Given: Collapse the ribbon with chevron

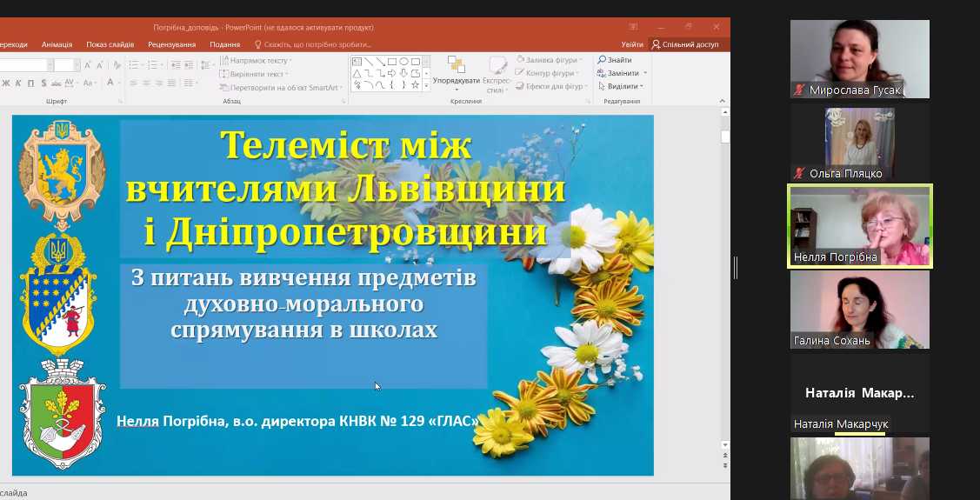Looking at the screenshot, I should 722,101.
